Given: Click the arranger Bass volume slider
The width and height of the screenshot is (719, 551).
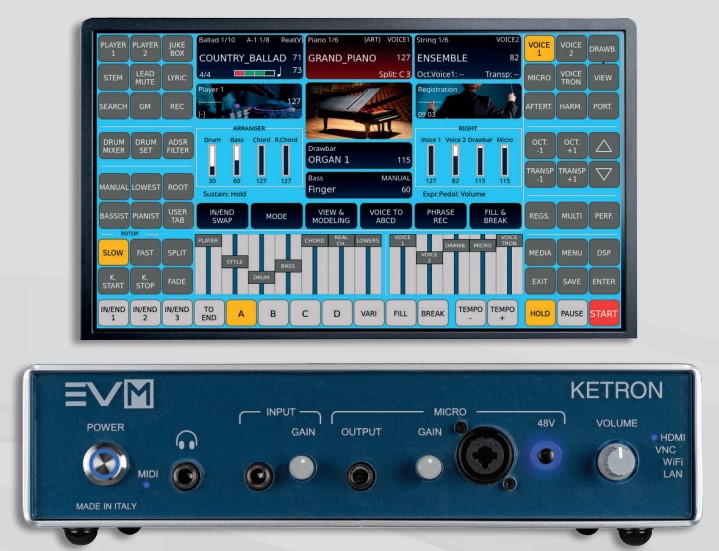Looking at the screenshot, I should 237,159.
